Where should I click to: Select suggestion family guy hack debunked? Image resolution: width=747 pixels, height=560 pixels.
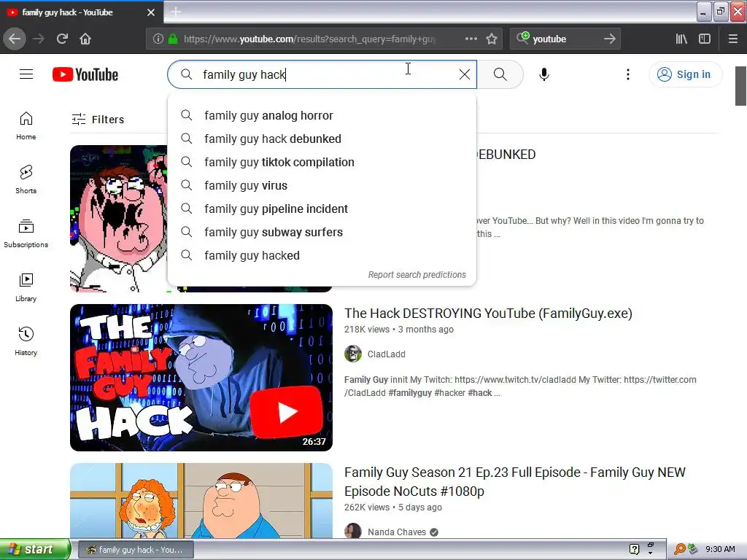tap(322, 139)
